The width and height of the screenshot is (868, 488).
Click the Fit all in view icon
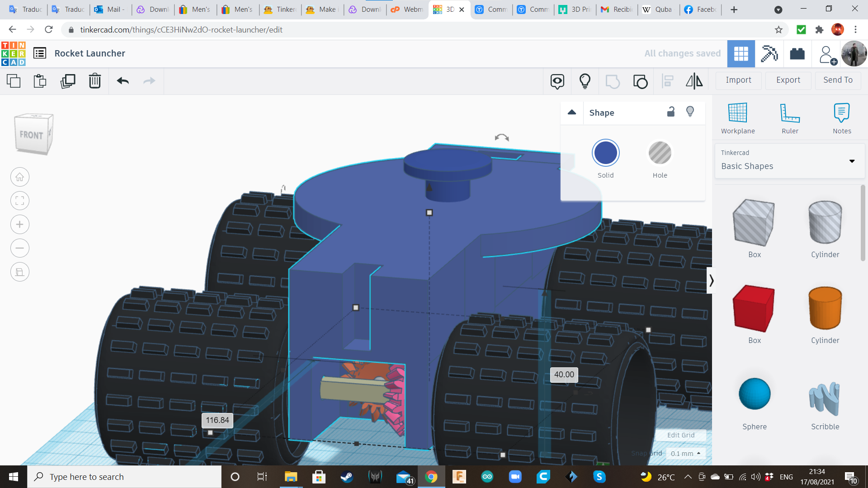(x=20, y=201)
